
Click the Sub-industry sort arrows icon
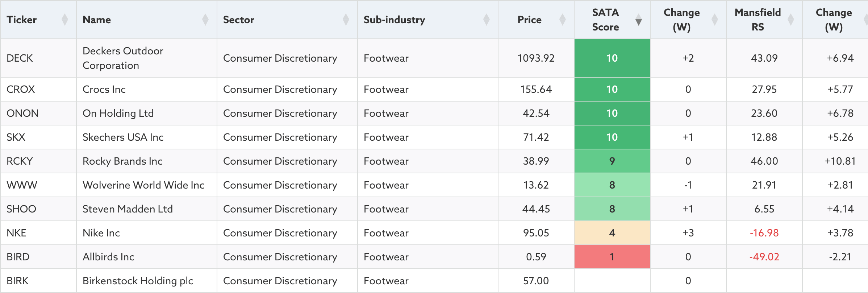tap(487, 20)
